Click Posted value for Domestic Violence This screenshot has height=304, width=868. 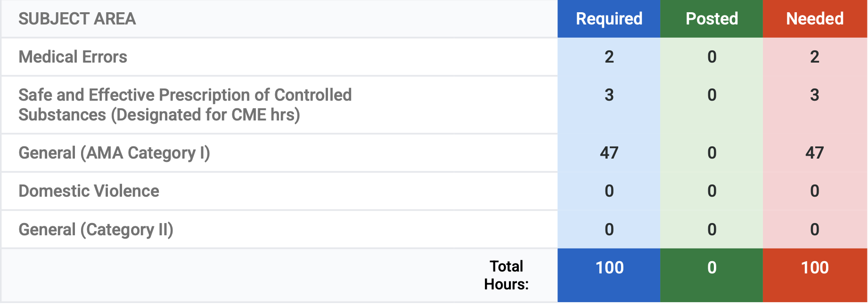point(712,191)
